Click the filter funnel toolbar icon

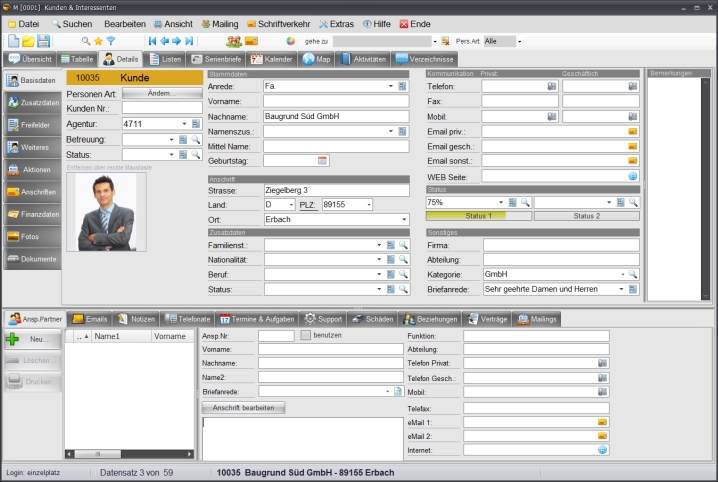pos(111,41)
